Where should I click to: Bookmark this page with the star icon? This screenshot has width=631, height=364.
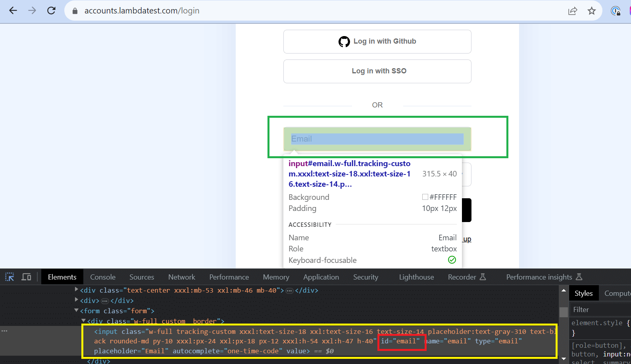592,11
